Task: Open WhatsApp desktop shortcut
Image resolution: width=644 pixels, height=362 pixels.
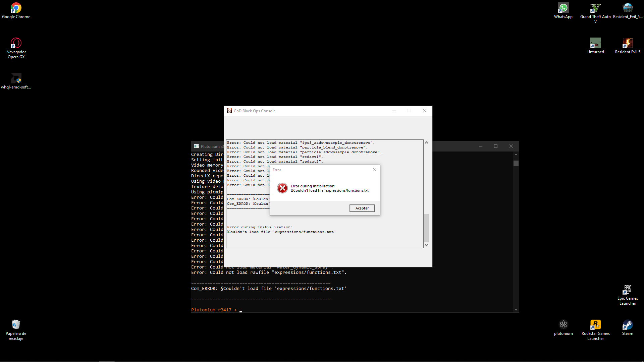Action: (x=563, y=11)
